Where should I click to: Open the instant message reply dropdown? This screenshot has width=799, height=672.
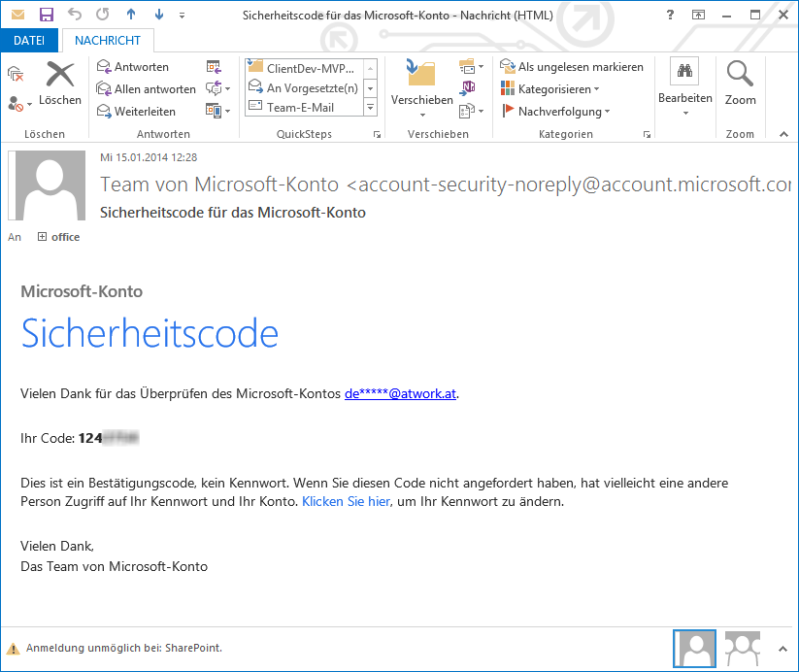(x=218, y=88)
